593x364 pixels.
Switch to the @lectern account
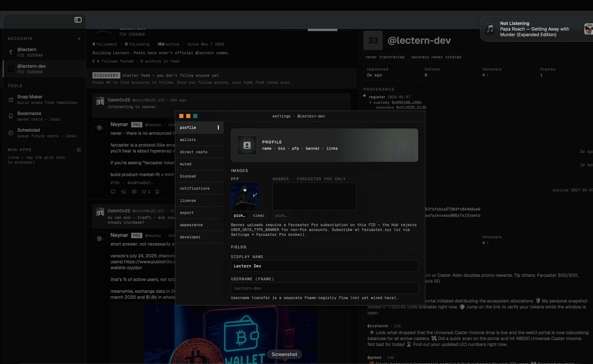tap(44, 52)
